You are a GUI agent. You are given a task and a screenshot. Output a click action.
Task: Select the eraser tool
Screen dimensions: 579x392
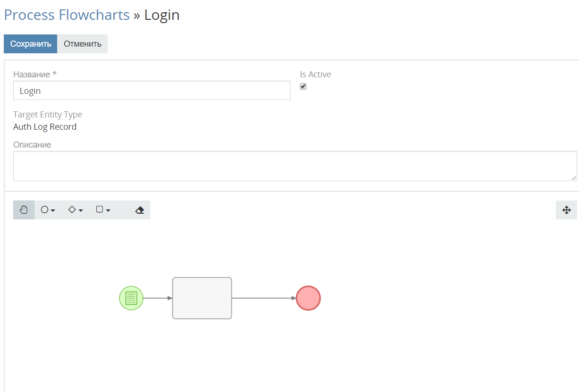pos(139,210)
